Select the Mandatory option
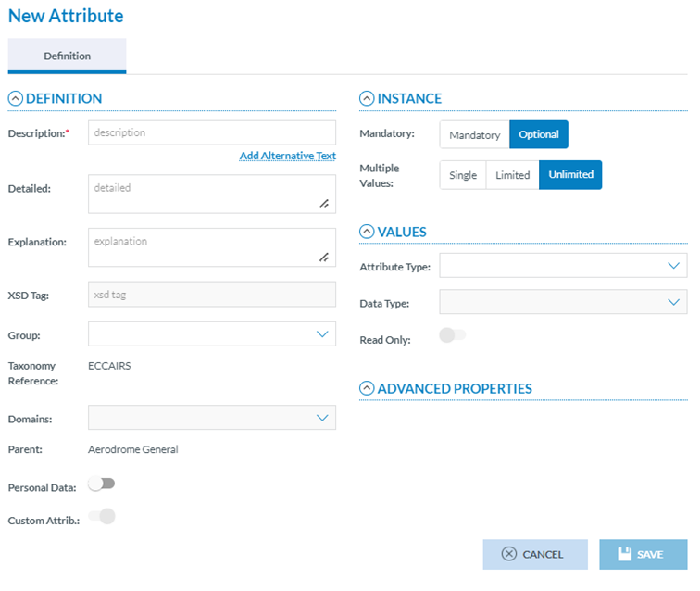 (x=474, y=135)
